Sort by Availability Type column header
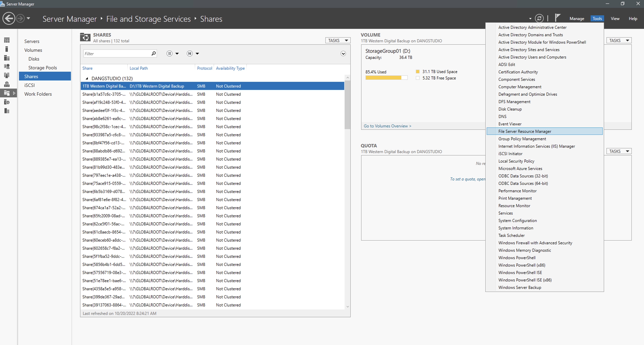The height and width of the screenshot is (345, 644). [x=230, y=68]
